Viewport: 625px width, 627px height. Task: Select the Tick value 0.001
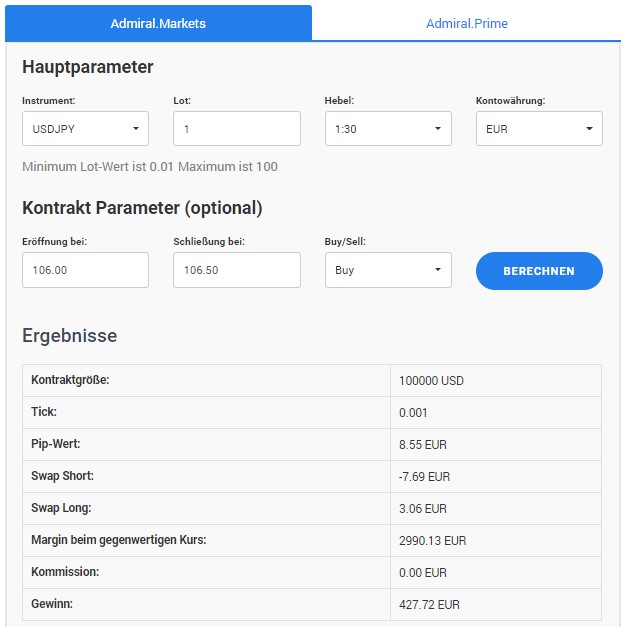(412, 413)
